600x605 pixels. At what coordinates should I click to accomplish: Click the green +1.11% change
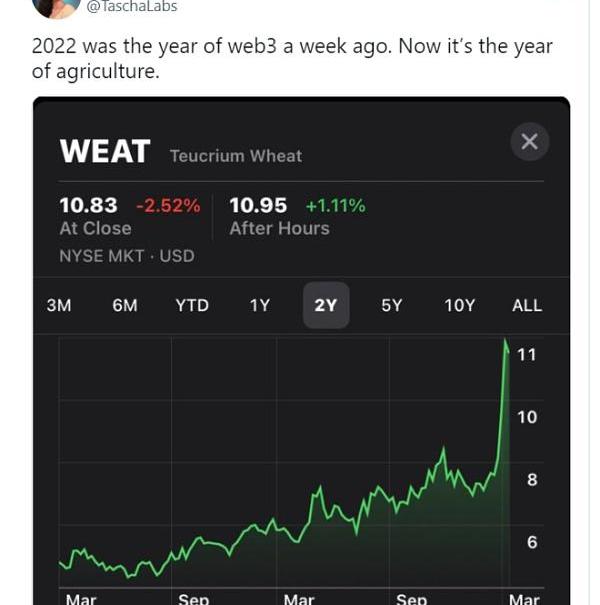pos(335,206)
